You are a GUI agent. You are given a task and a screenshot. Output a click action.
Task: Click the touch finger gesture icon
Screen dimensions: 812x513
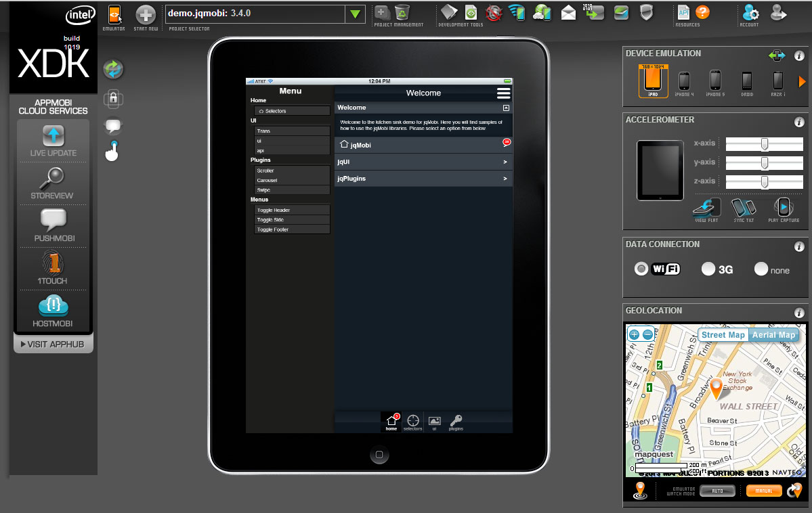(112, 151)
